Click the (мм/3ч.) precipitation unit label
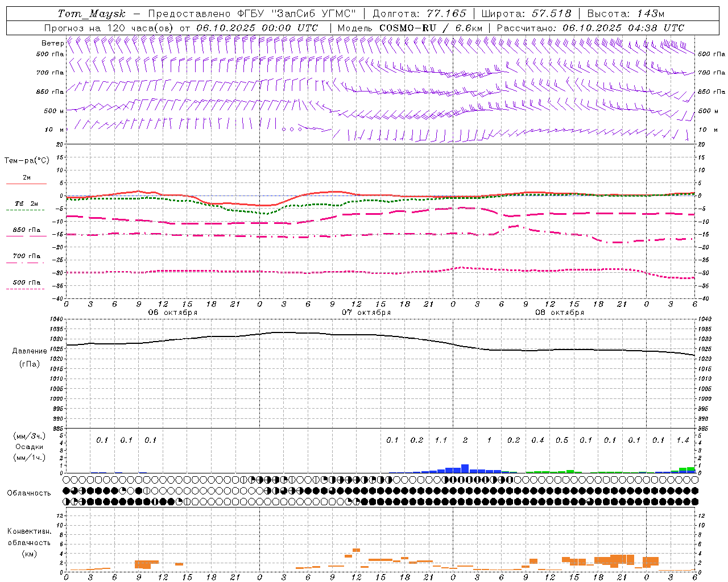 pyautogui.click(x=30, y=436)
